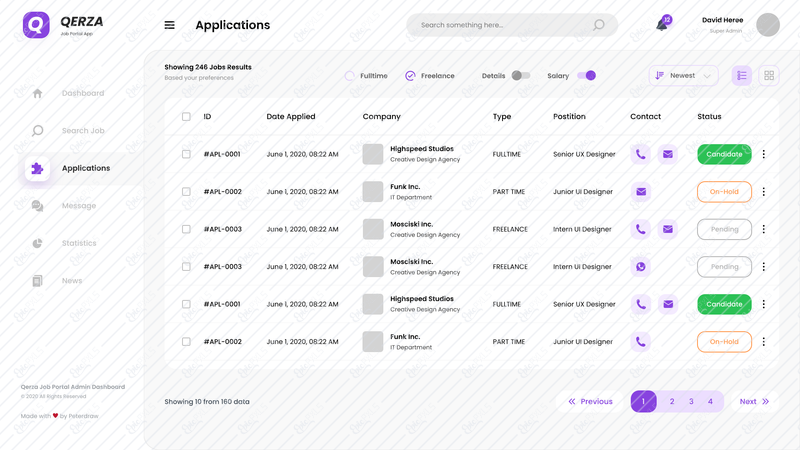Check the last #APL-0002 row checkbox
Viewport: 800px width, 450px height.
(186, 342)
